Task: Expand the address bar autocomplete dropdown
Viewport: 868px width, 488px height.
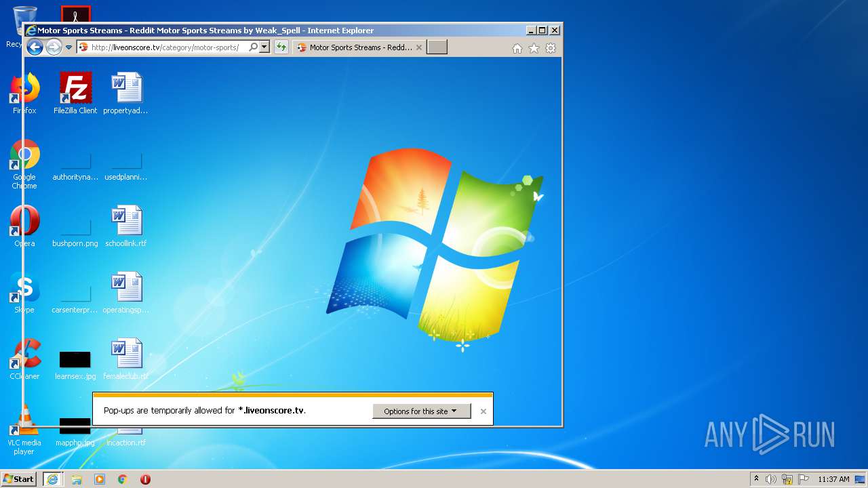Action: 264,47
